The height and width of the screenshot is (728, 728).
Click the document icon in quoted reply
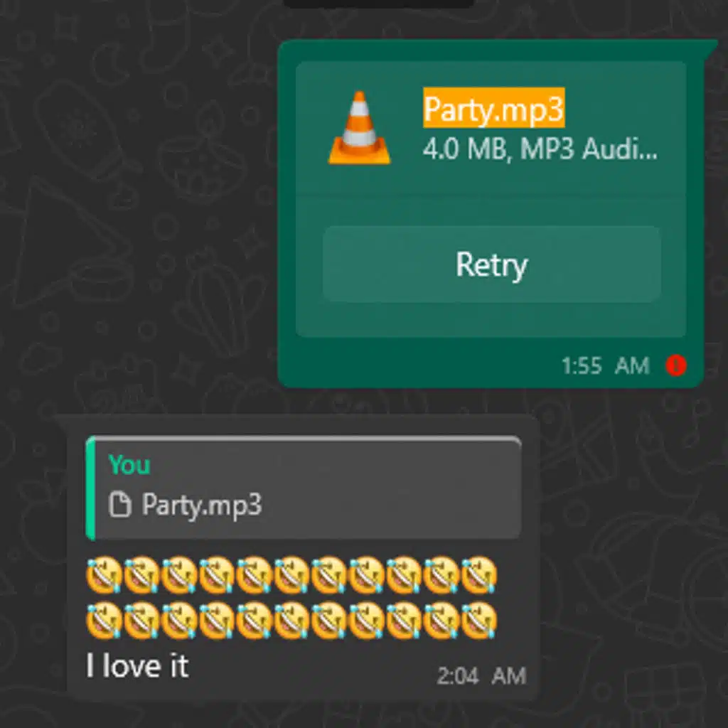(119, 505)
